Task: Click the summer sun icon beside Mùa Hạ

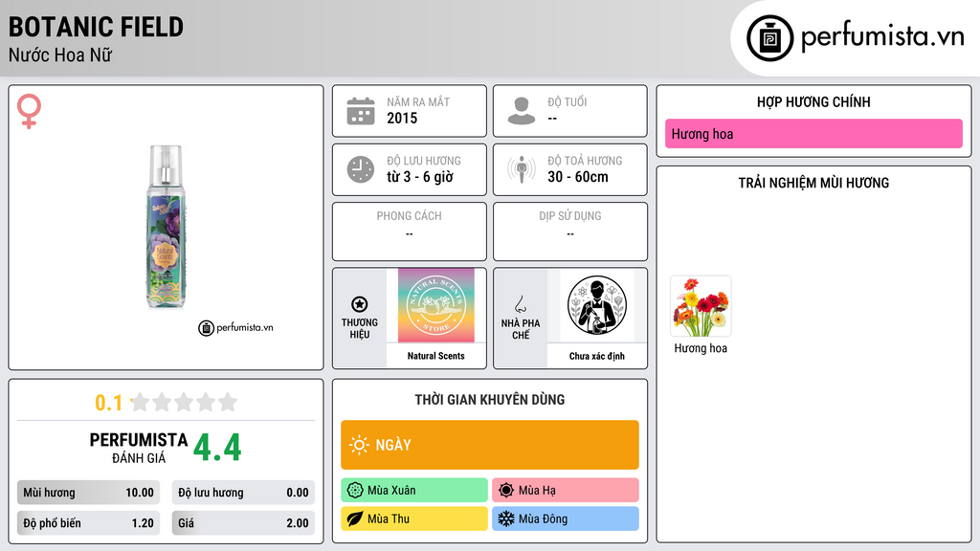Action: tap(506, 491)
